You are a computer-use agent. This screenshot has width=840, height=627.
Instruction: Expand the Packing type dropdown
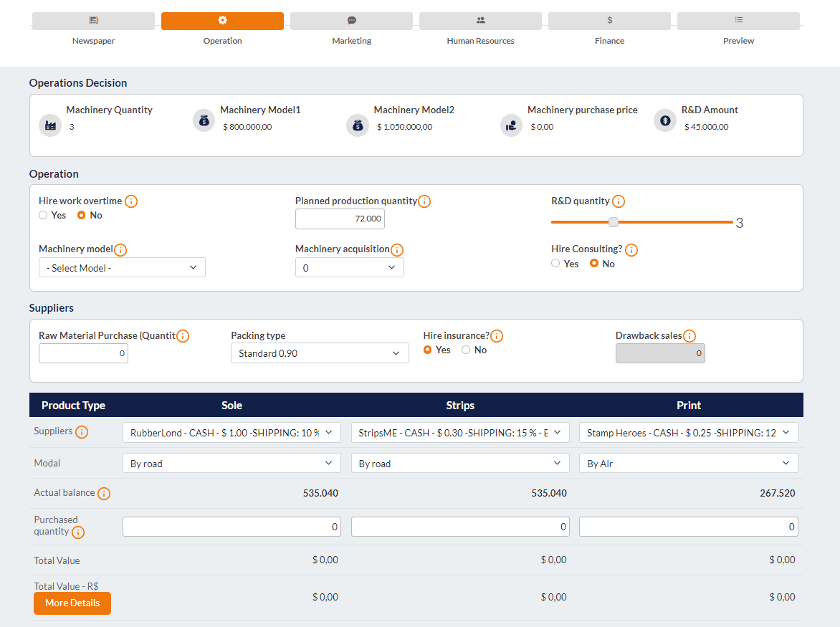click(320, 353)
